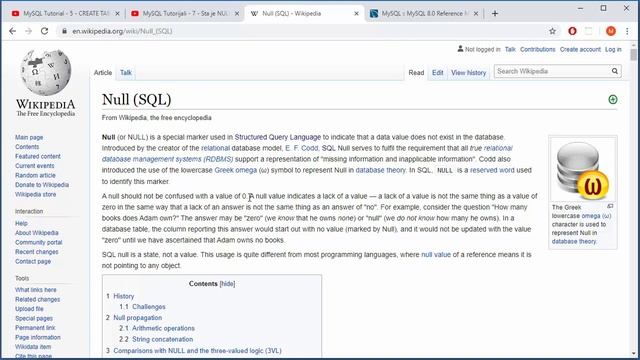The width and height of the screenshot is (640, 360).
Task: Enlarge the image via the caption magnify icon
Action: pos(610,207)
